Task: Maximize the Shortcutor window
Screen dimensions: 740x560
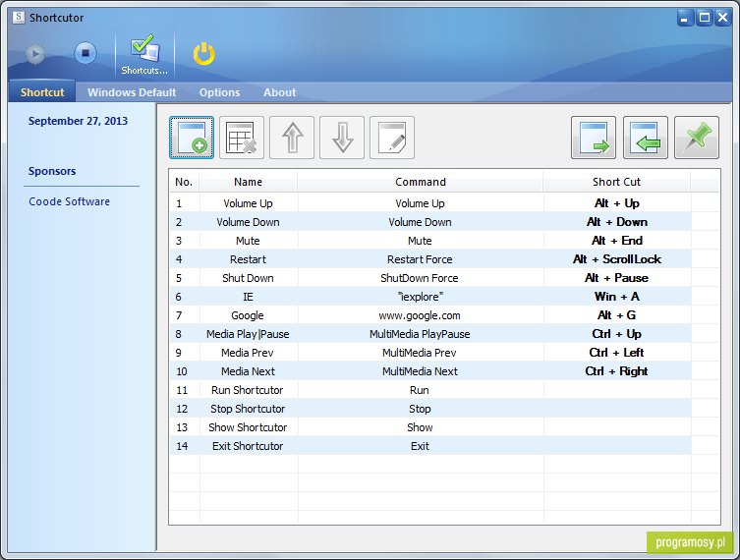Action: coord(705,19)
